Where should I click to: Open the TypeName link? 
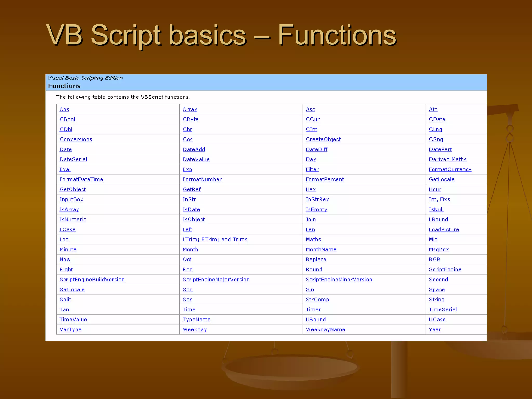[197, 319]
